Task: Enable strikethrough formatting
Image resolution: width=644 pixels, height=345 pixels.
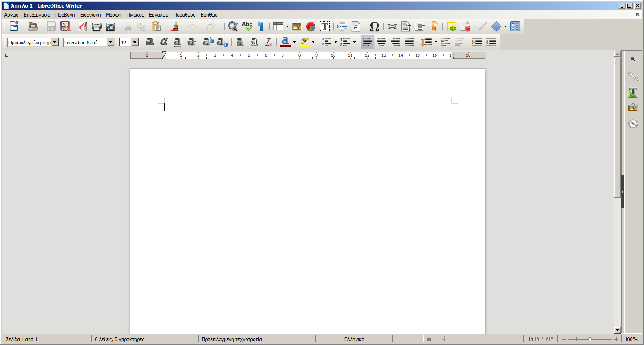Action: click(191, 42)
